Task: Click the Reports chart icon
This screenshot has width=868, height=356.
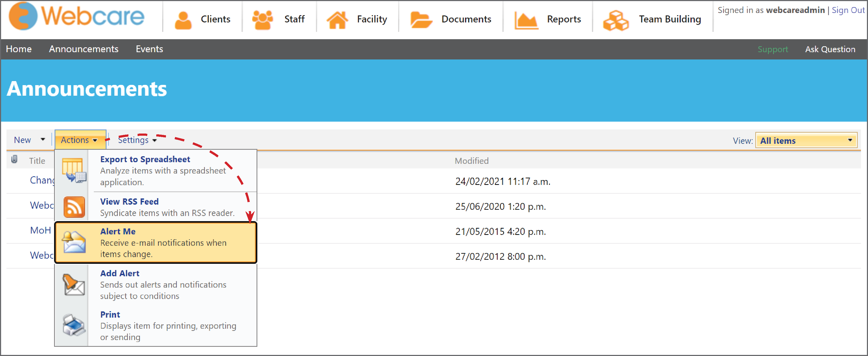Action: 526,20
